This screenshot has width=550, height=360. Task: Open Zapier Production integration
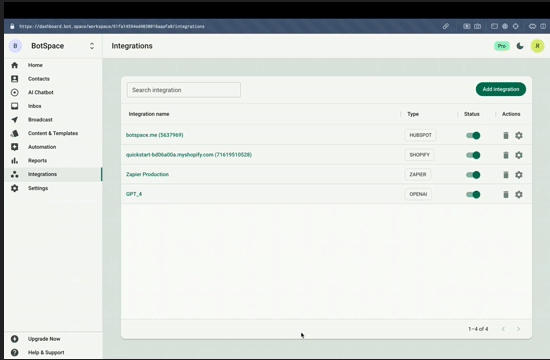147,174
